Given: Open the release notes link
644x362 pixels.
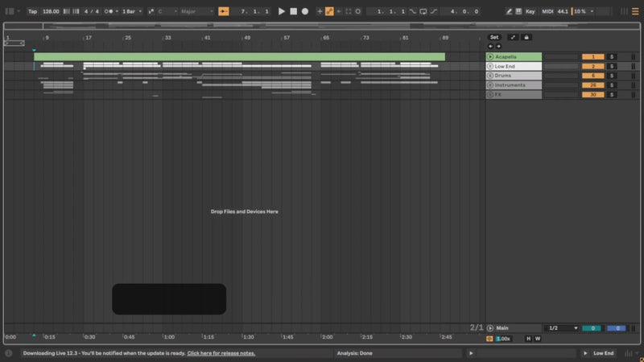Looking at the screenshot, I should click(221, 353).
